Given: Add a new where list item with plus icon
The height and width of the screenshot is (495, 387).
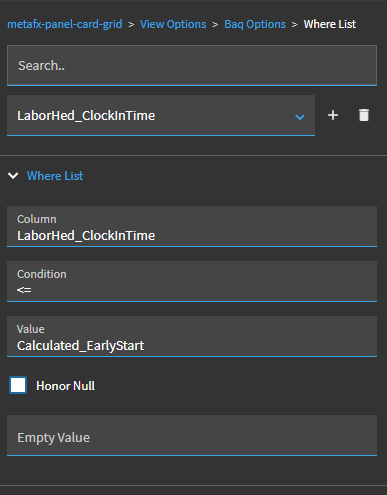Looking at the screenshot, I should coord(333,115).
